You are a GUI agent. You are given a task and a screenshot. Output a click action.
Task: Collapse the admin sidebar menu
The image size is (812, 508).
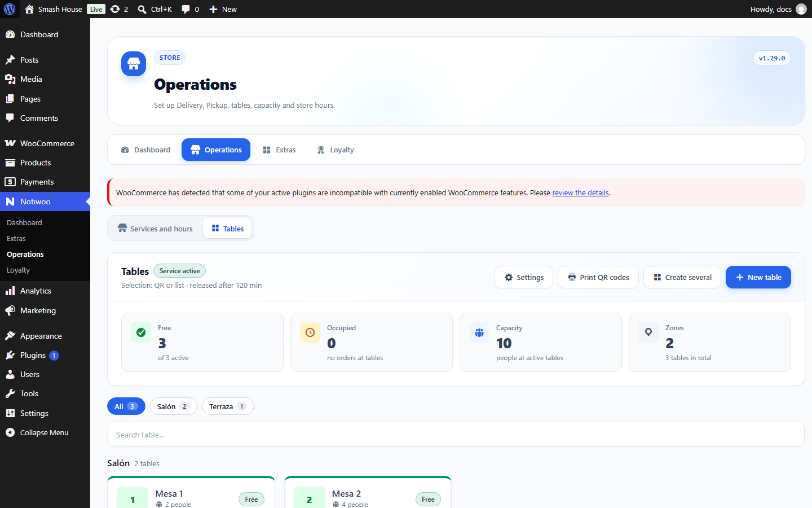point(45,432)
